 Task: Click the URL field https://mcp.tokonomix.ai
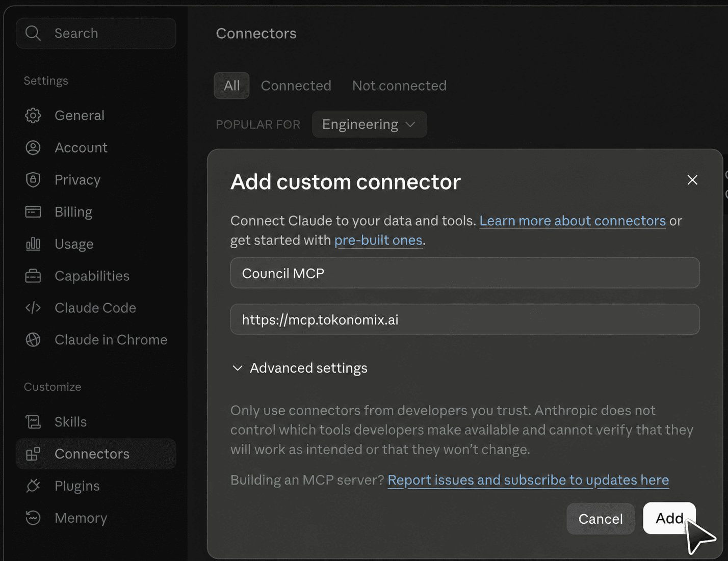tap(465, 319)
